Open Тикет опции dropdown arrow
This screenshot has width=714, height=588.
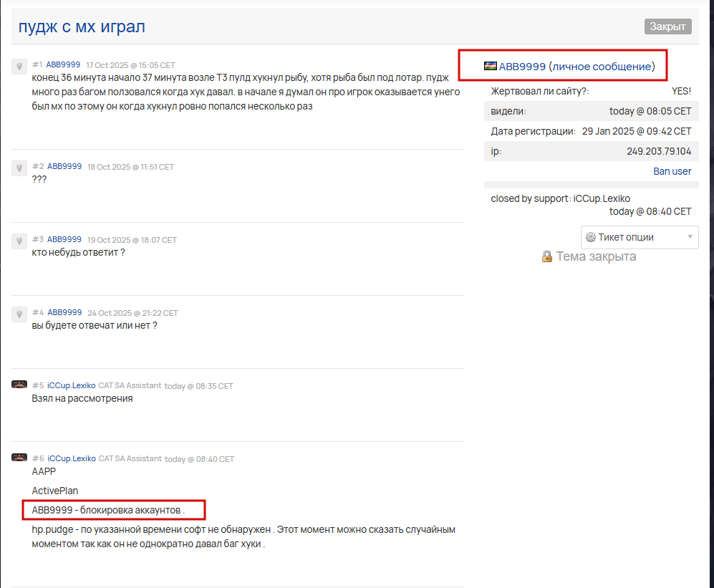point(690,237)
